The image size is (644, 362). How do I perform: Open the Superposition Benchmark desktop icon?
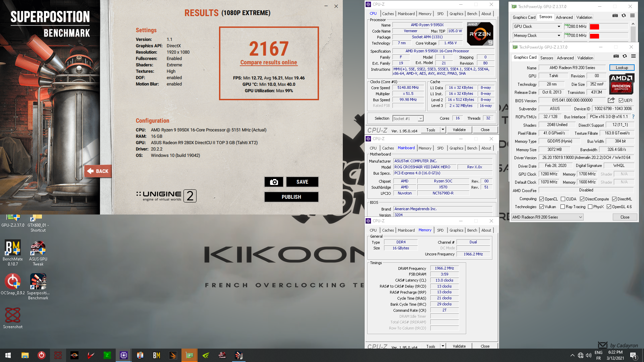pyautogui.click(x=38, y=286)
